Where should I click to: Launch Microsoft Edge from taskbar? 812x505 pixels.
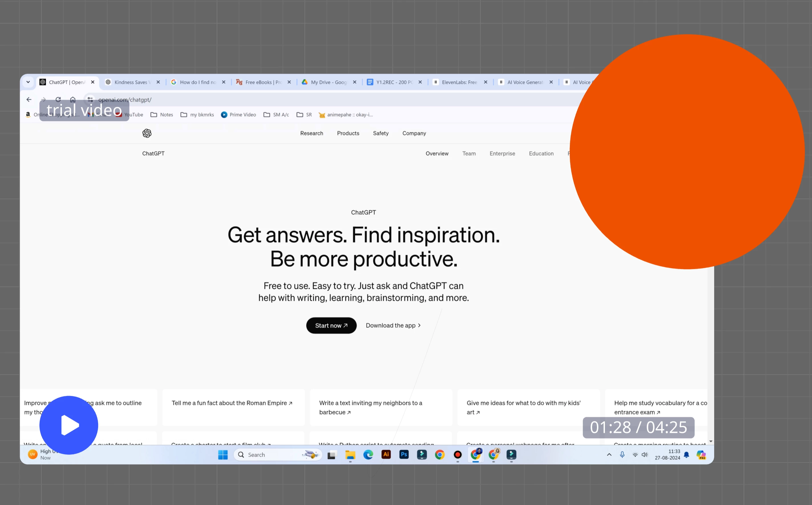368,455
